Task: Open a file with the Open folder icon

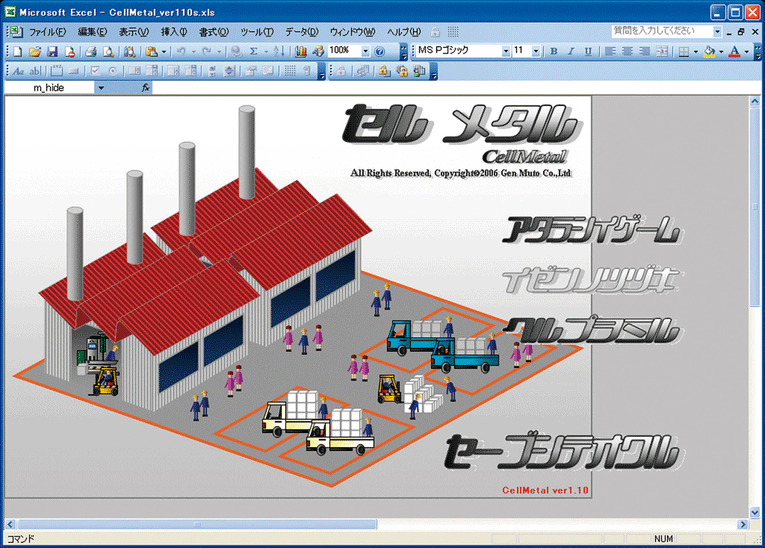Action: click(x=35, y=51)
